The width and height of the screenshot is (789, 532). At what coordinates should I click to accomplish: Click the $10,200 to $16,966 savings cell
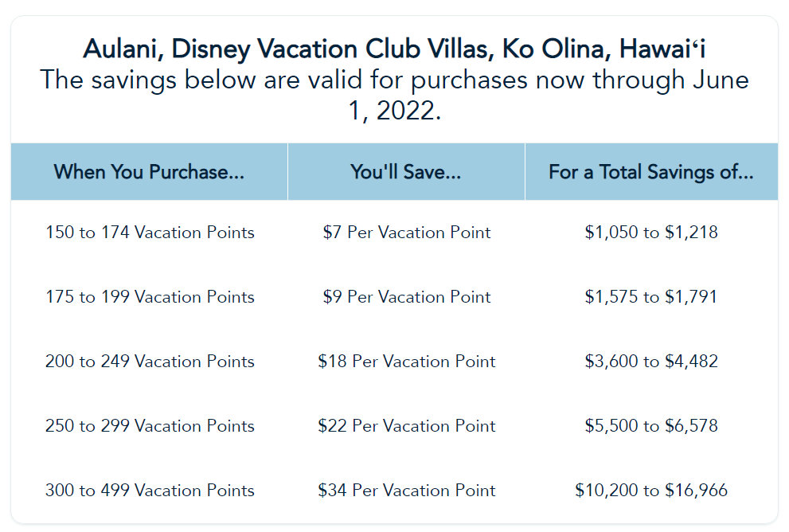pyautogui.click(x=650, y=491)
